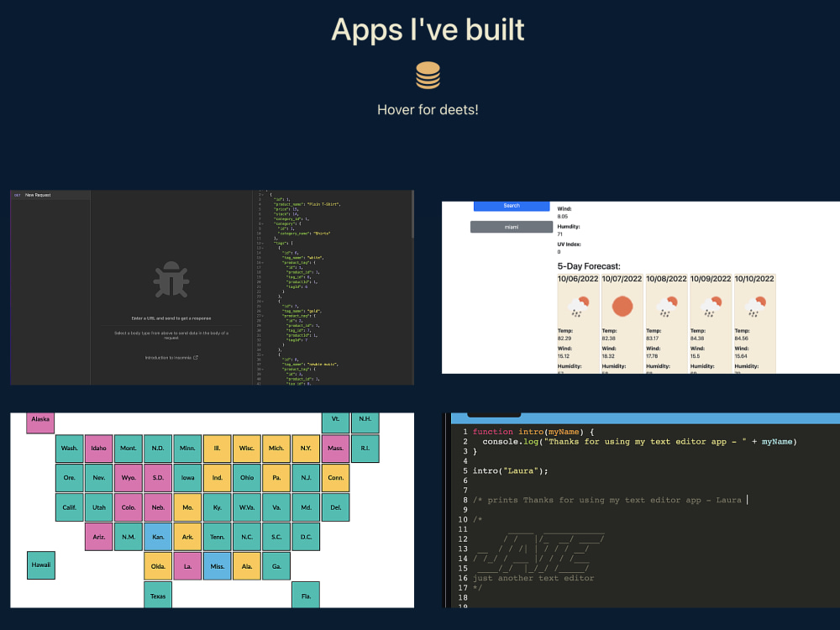
Task: Click the "Introduction to Insomnia" link
Action: (x=171, y=358)
